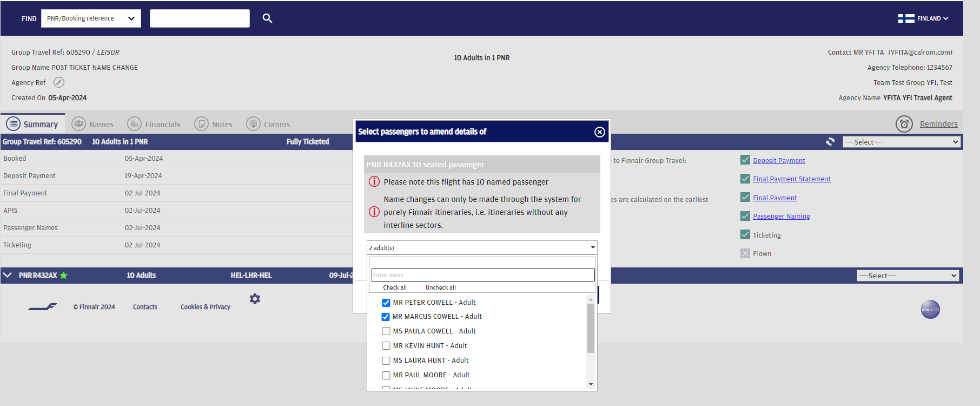Select MR KEVIN HUNT checkbox
This screenshot has height=406, width=980.
386,346
